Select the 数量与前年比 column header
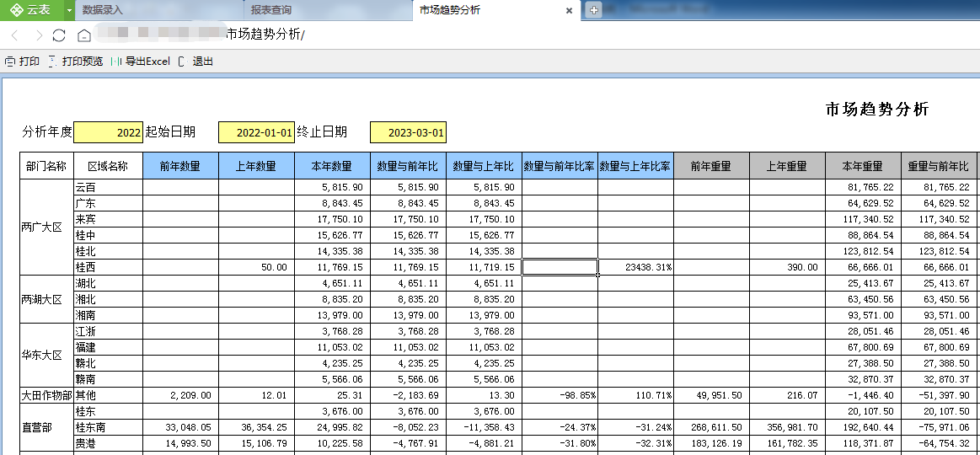 coord(408,166)
